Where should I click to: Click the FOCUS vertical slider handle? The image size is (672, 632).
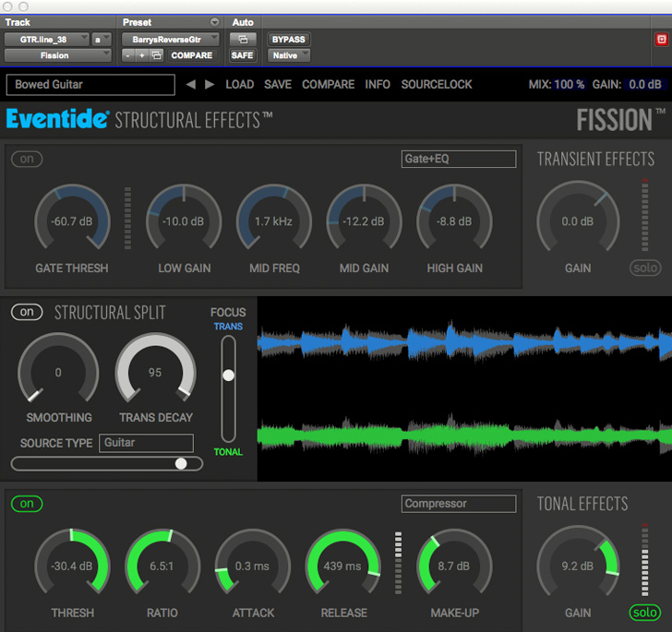click(228, 376)
